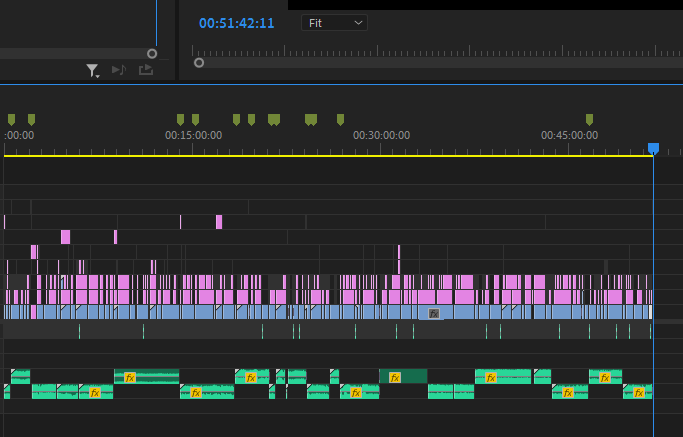The width and height of the screenshot is (683, 437).
Task: Click the first fx badge in the lower audio track
Action: (x=95, y=393)
